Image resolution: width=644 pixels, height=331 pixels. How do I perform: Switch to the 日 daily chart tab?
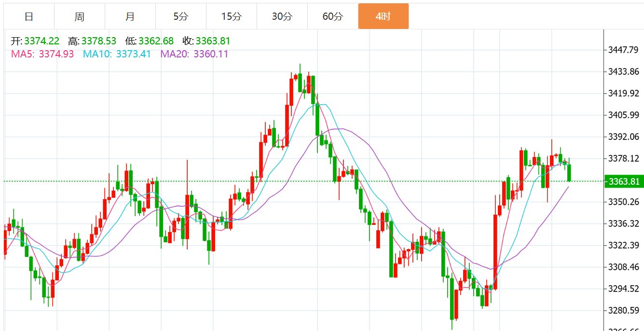click(x=29, y=16)
